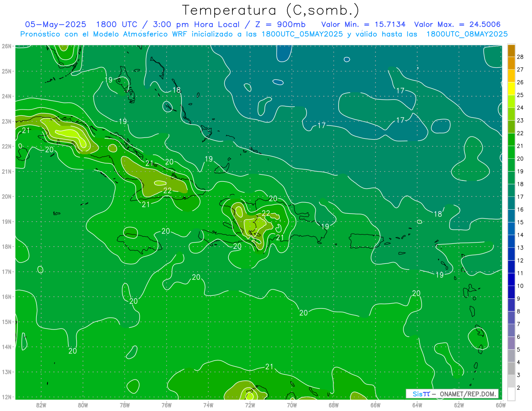The width and height of the screenshot is (532, 411).
Task: Click legend scale label 27
Action: click(520, 69)
